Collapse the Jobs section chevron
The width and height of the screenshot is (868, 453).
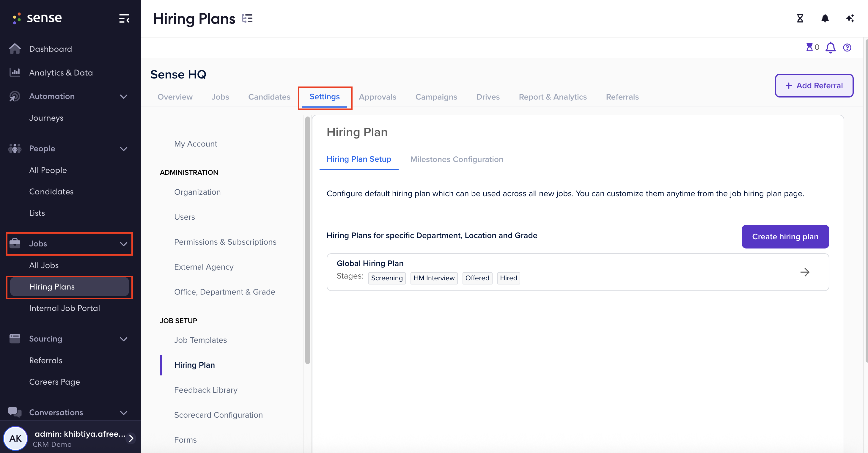tap(124, 244)
